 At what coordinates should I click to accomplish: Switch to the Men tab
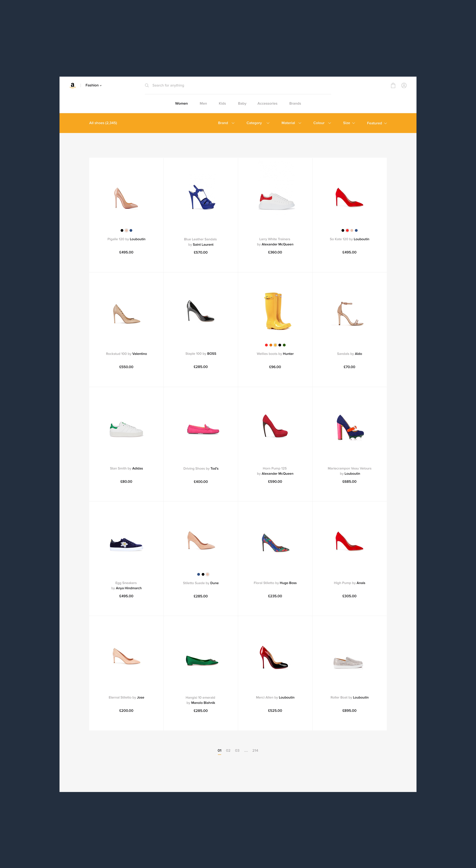click(x=203, y=103)
